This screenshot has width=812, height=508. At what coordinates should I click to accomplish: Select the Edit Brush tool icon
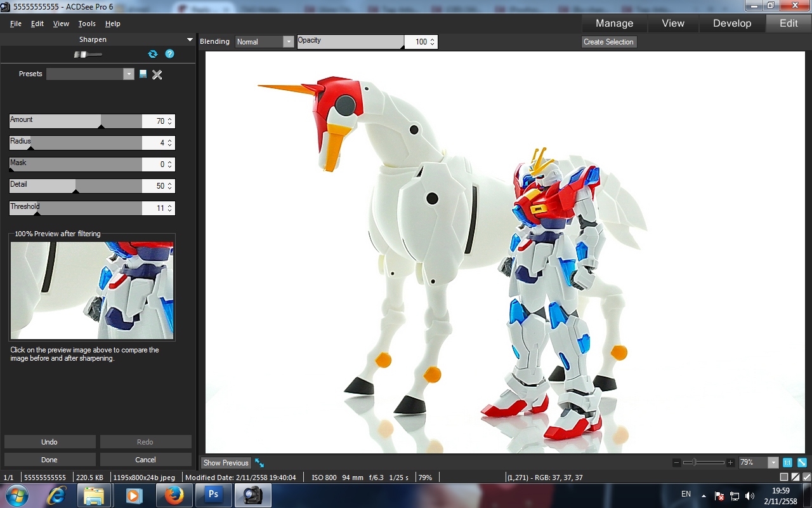88,55
